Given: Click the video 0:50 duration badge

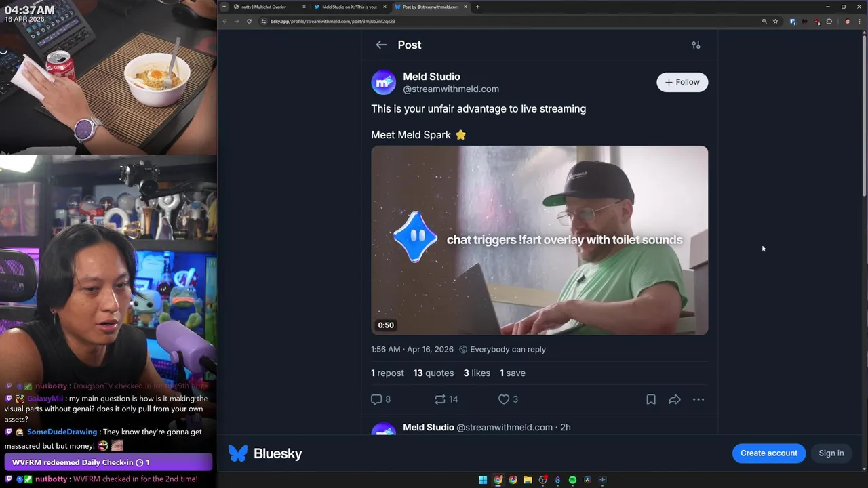Looking at the screenshot, I should (386, 325).
